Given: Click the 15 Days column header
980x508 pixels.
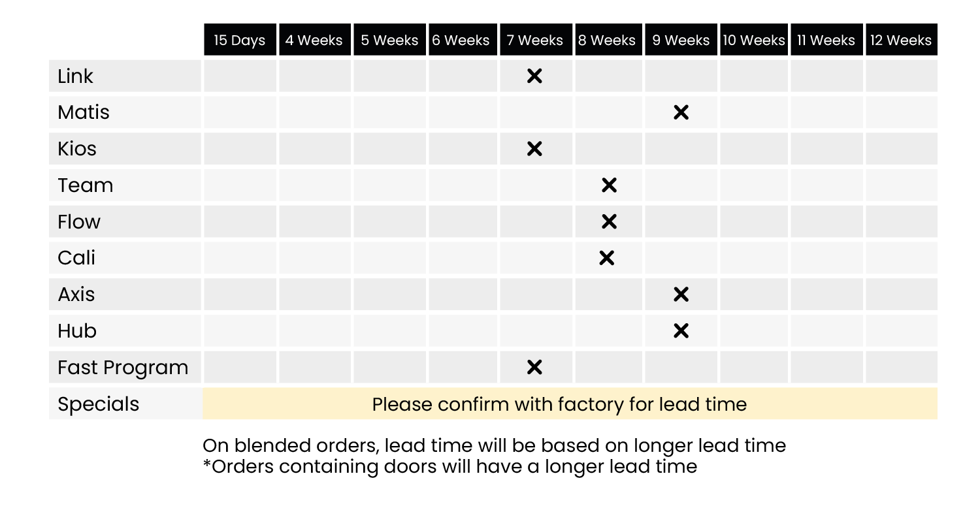Looking at the screenshot, I should 240,40.
